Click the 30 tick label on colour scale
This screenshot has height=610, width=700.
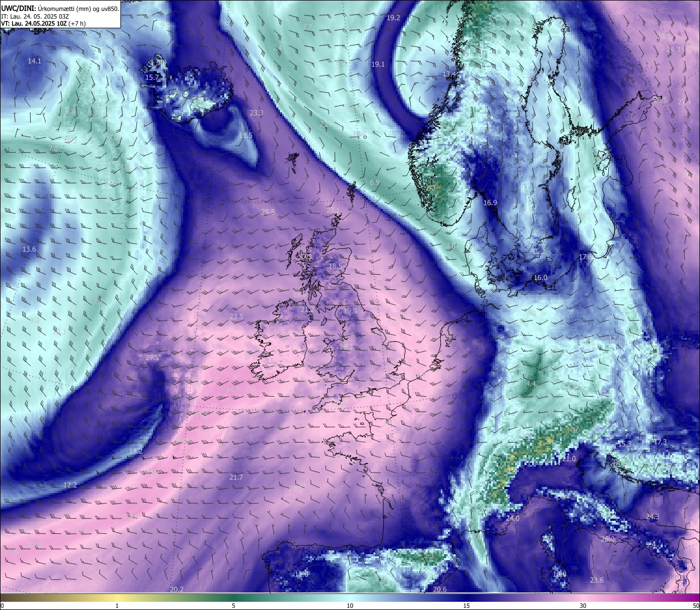tap(583, 606)
